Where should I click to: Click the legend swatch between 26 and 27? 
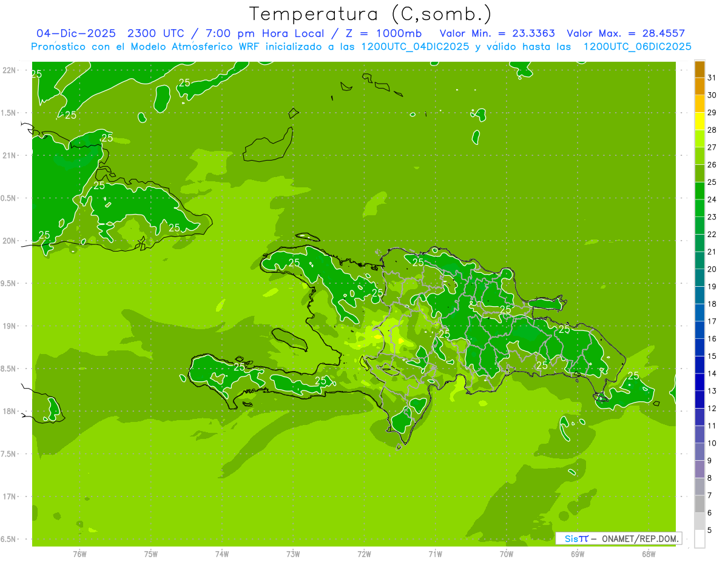tap(699, 156)
